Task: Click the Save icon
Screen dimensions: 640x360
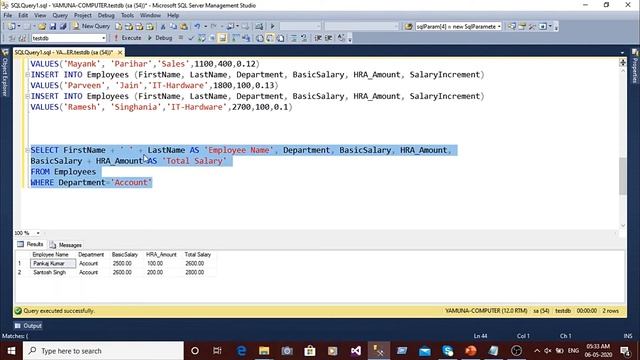Action: pos(53,27)
